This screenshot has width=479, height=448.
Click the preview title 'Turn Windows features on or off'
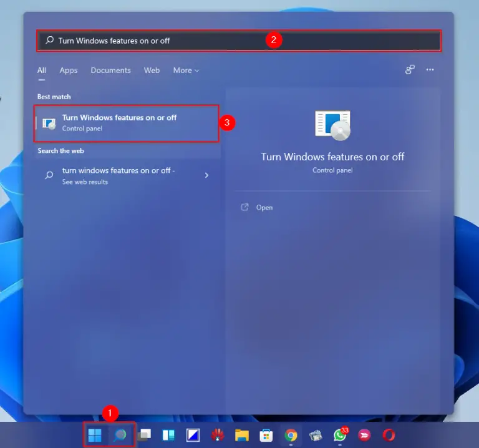point(332,157)
